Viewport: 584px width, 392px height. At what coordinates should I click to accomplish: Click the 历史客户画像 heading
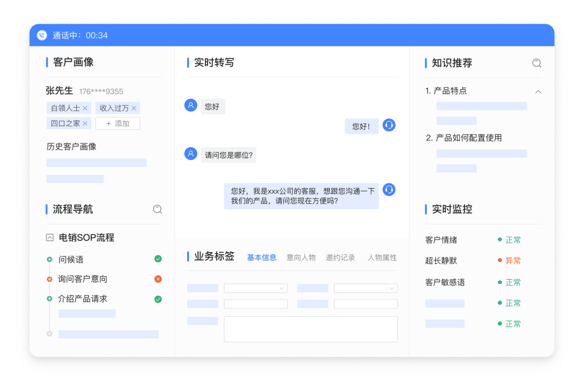(x=71, y=147)
